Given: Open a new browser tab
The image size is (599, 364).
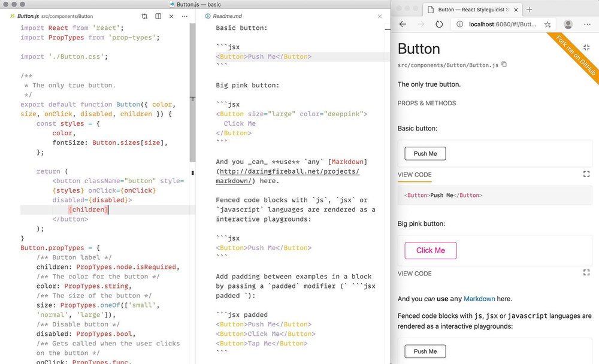Looking at the screenshot, I should (529, 10).
